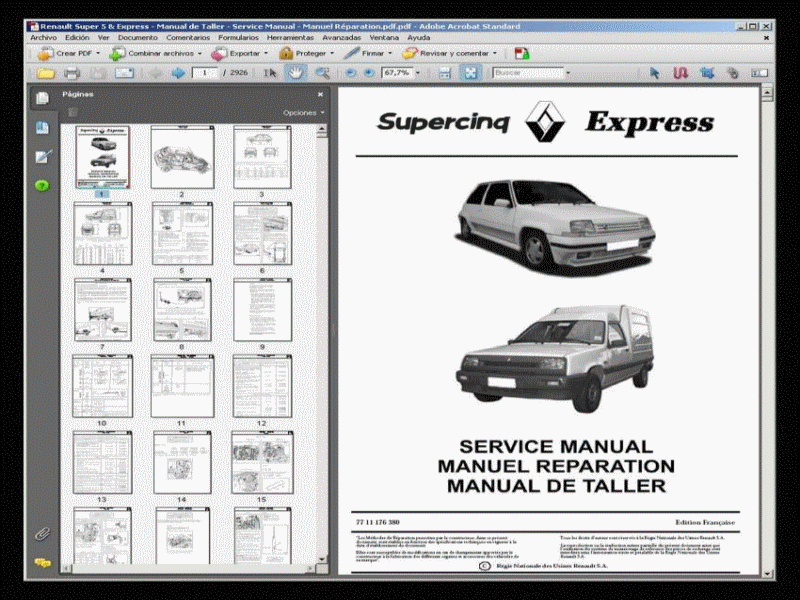Click the Buscar search field
The width and height of the screenshot is (800, 600).
528,73
